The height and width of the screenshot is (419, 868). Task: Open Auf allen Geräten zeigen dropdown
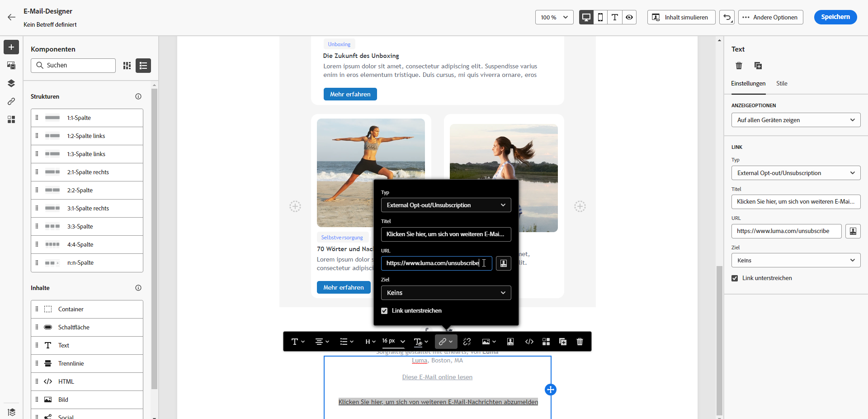(x=796, y=120)
